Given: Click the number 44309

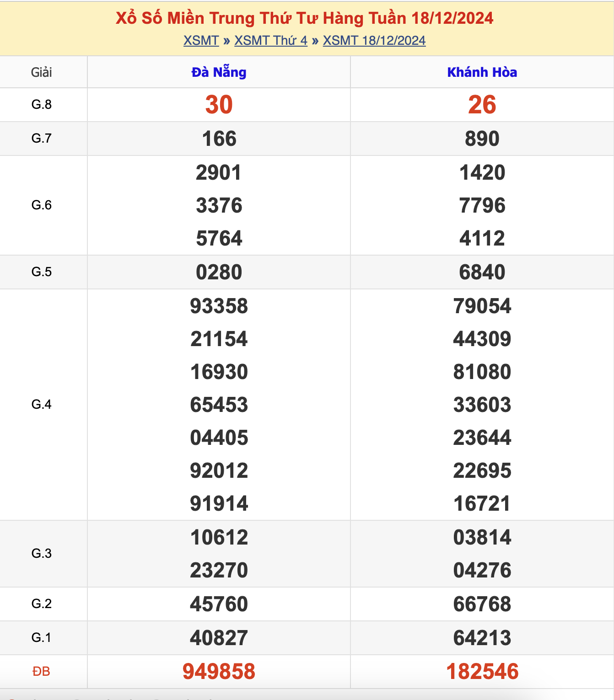Looking at the screenshot, I should (x=482, y=339).
